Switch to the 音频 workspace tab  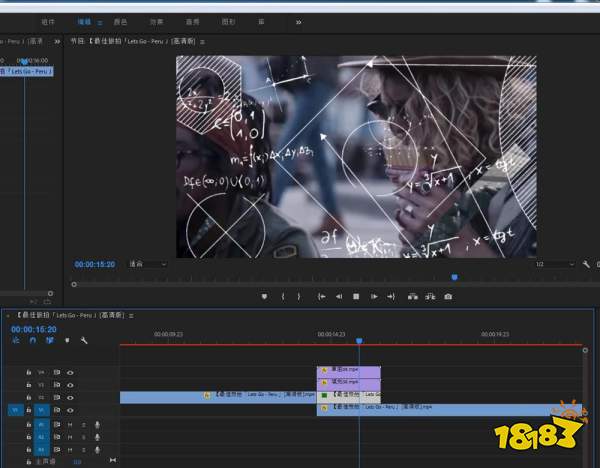[192, 20]
